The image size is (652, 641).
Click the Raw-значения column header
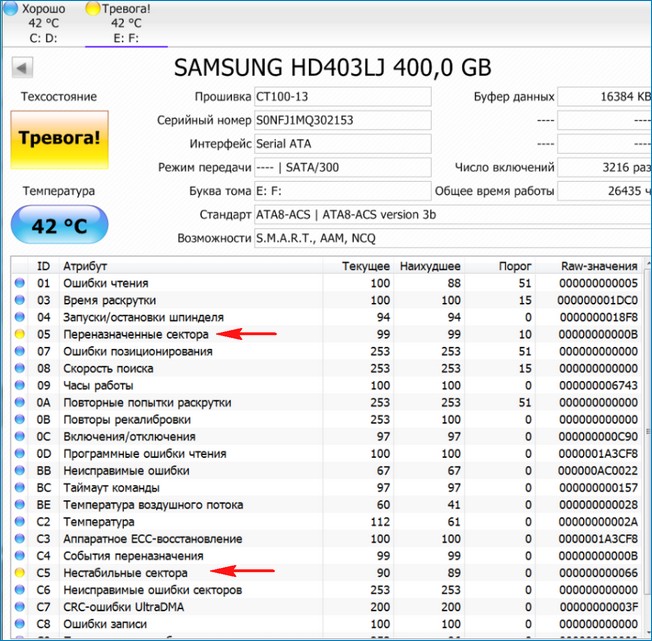(599, 266)
